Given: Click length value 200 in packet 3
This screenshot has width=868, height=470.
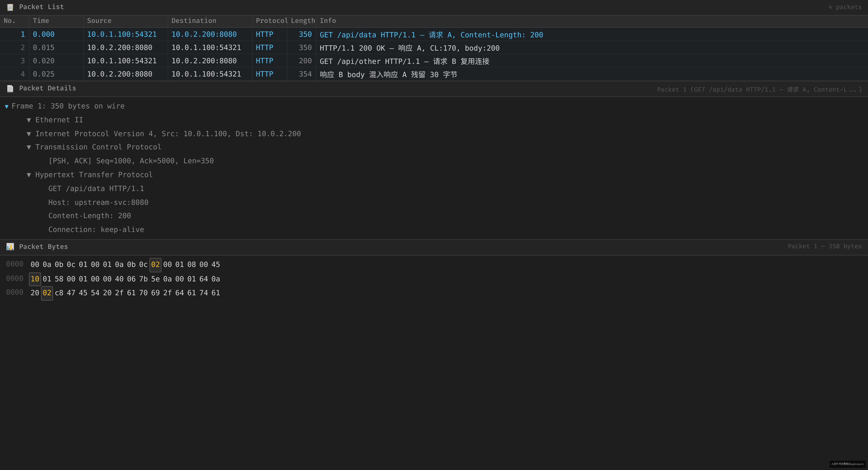Looking at the screenshot, I should tap(305, 61).
